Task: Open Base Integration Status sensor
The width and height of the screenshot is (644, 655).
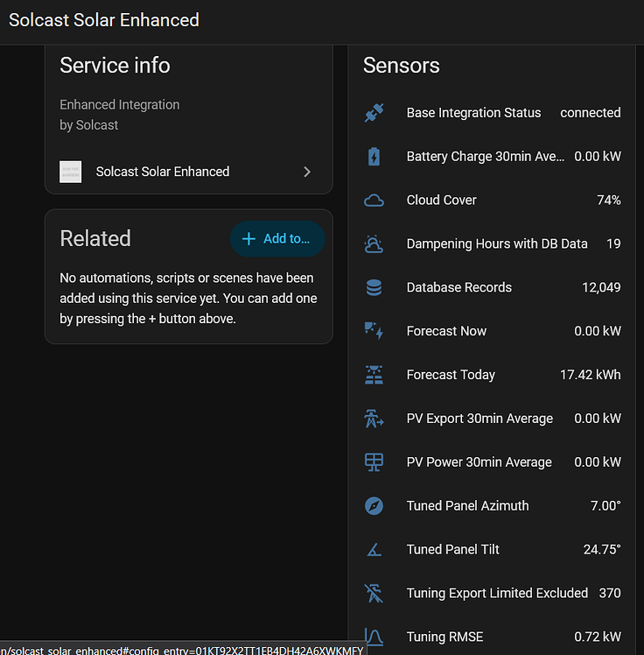Action: point(492,113)
